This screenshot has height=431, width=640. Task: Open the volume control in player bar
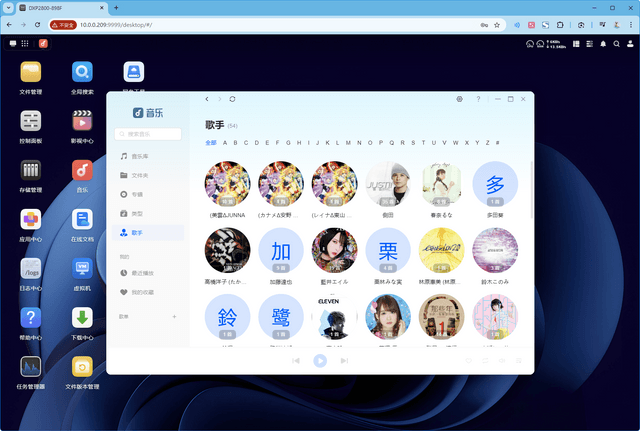click(502, 361)
